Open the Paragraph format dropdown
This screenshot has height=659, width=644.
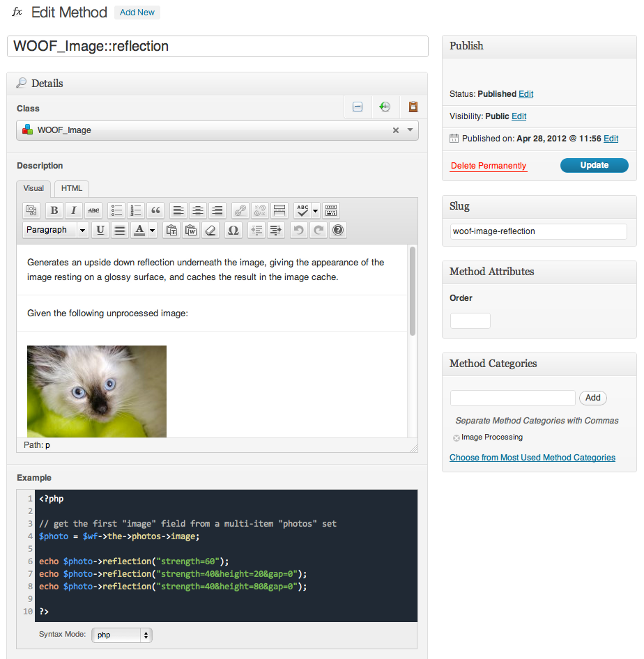[55, 230]
